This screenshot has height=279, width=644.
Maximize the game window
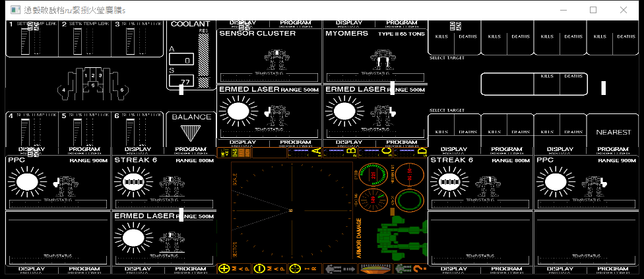click(593, 10)
